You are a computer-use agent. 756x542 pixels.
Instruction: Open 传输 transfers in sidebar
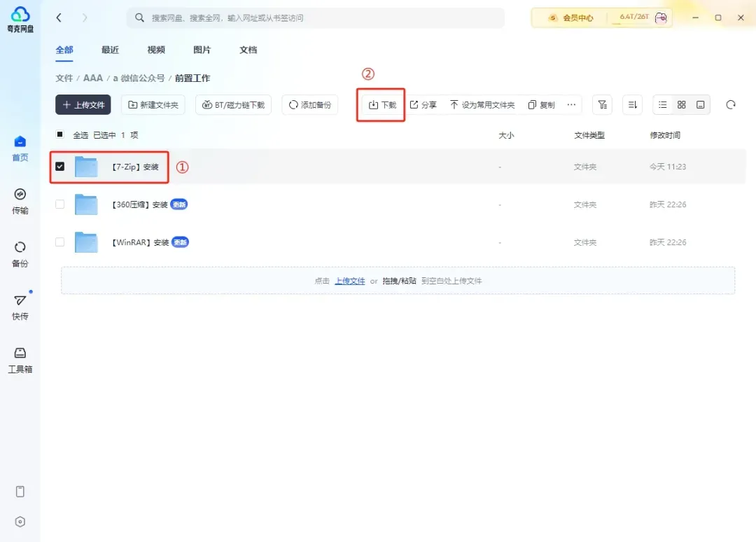tap(20, 201)
